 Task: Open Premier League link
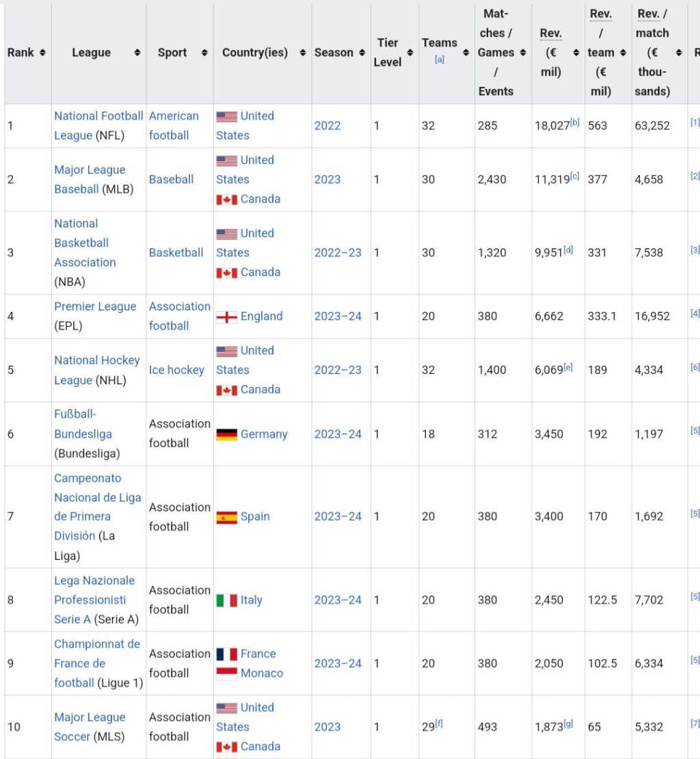coord(95,306)
